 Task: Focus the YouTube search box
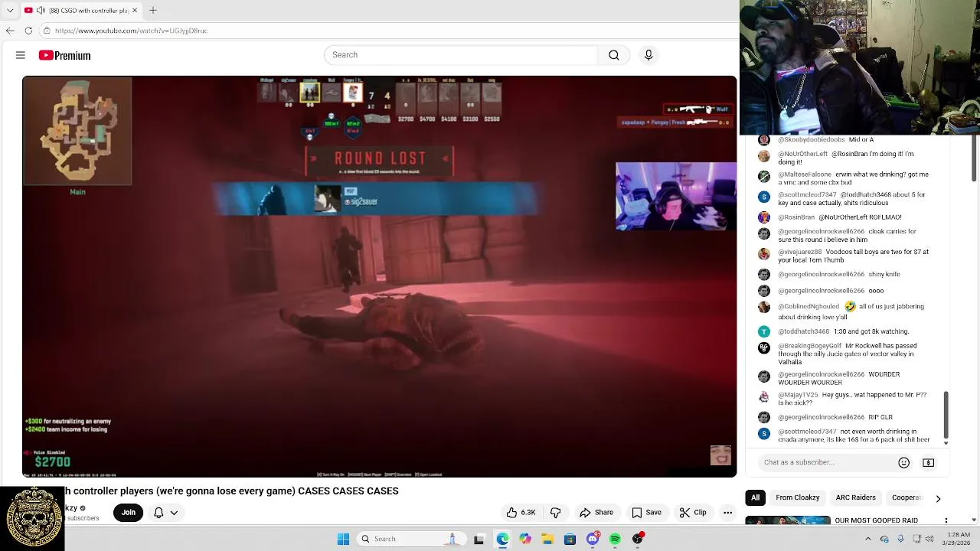pyautogui.click(x=461, y=55)
